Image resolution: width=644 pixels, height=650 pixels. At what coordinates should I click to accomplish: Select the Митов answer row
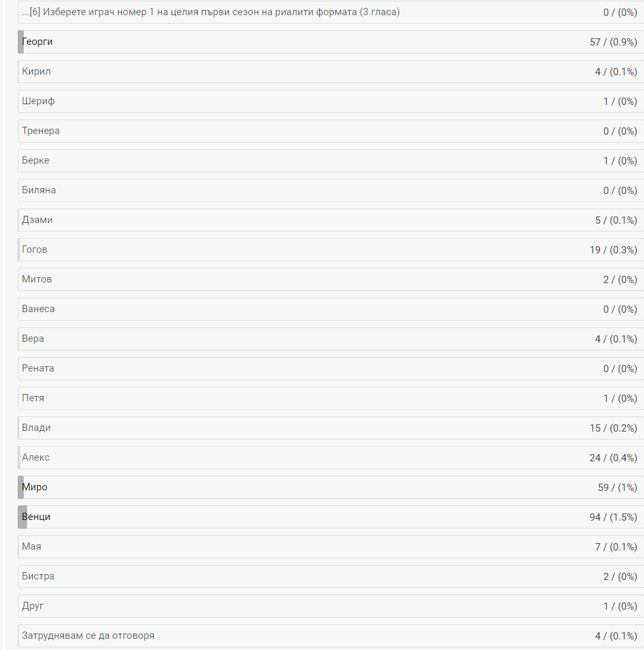pyautogui.click(x=331, y=279)
